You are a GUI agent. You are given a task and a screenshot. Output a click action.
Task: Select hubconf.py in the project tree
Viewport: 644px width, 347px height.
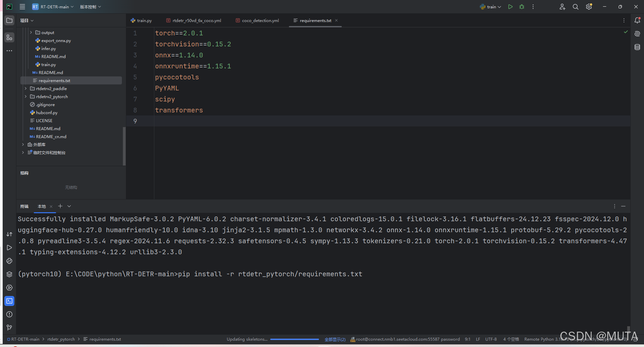click(x=46, y=113)
